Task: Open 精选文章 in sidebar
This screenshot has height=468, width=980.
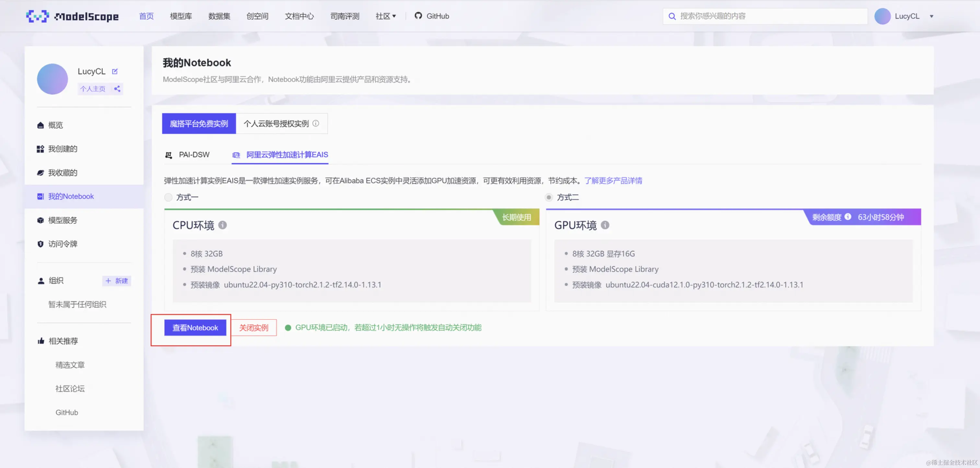Action: tap(70, 365)
